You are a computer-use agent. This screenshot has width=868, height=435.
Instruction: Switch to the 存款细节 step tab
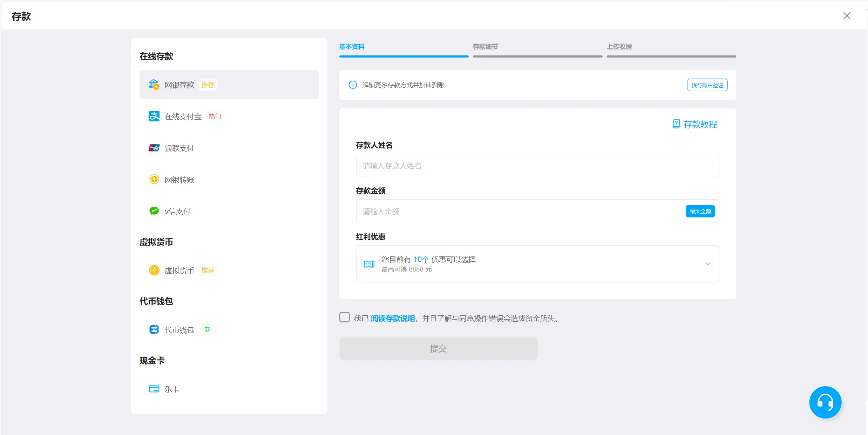[x=485, y=47]
